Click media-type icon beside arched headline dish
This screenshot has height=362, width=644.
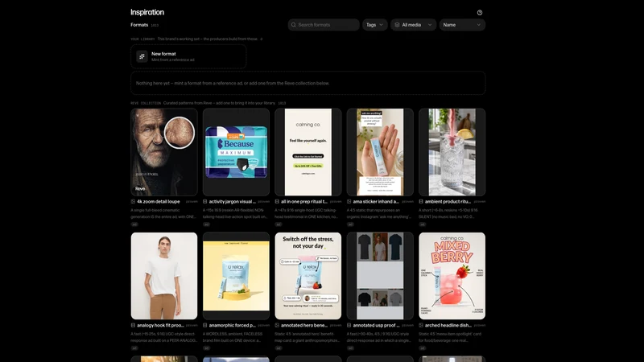[x=421, y=325]
